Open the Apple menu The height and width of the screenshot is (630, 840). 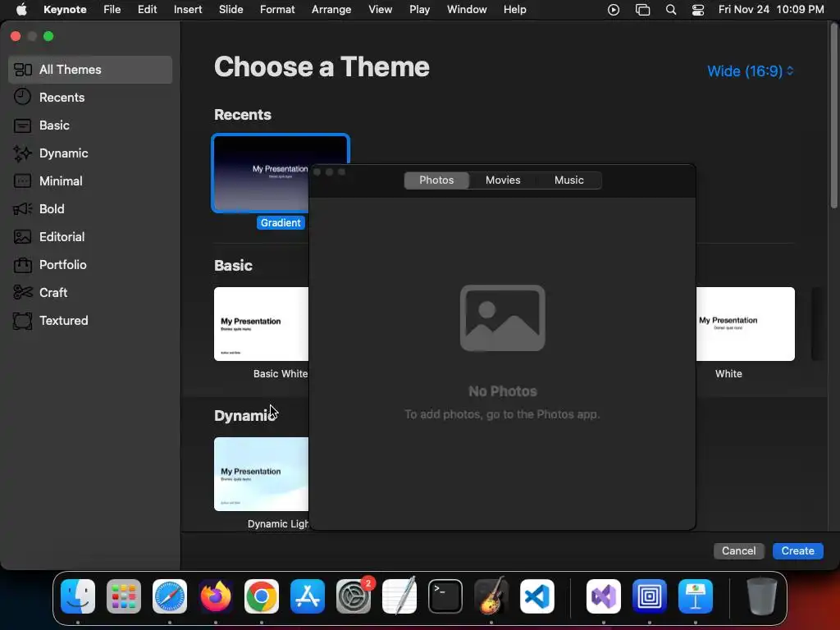click(21, 10)
